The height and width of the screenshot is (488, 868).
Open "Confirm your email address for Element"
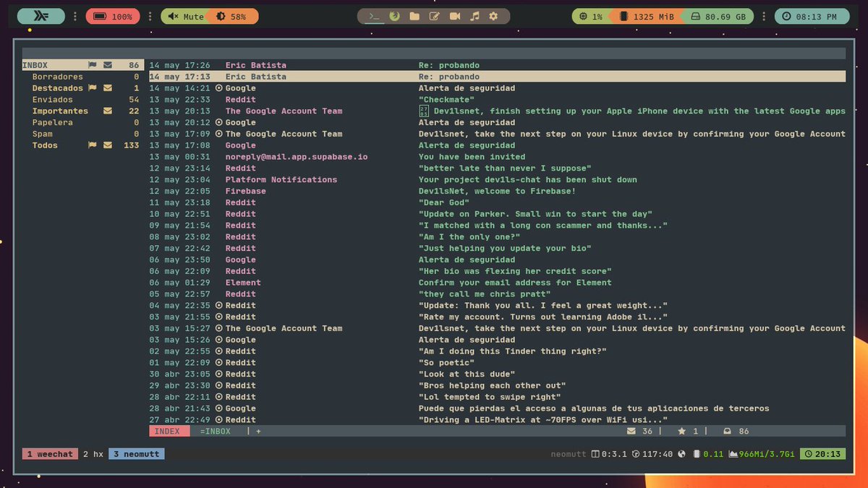tap(497, 283)
